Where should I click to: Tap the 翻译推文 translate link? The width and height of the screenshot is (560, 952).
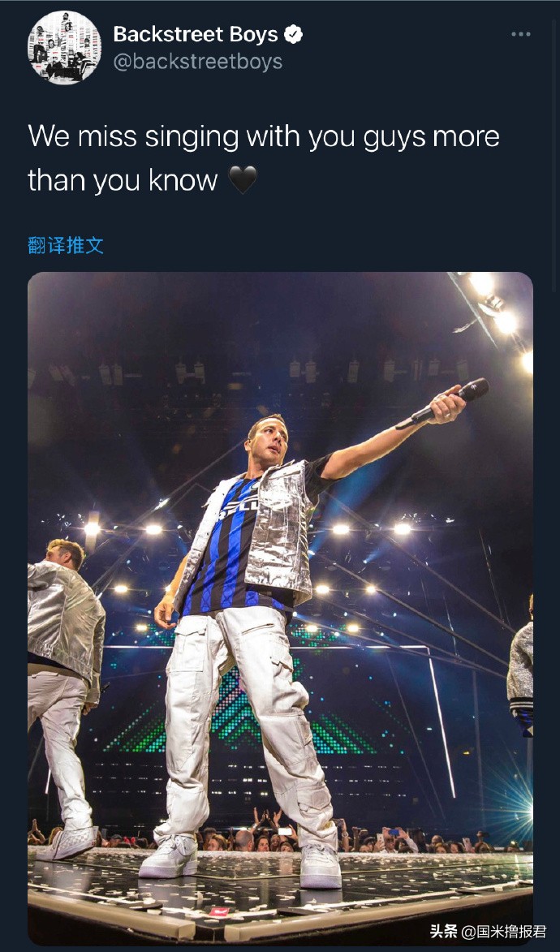[66, 246]
